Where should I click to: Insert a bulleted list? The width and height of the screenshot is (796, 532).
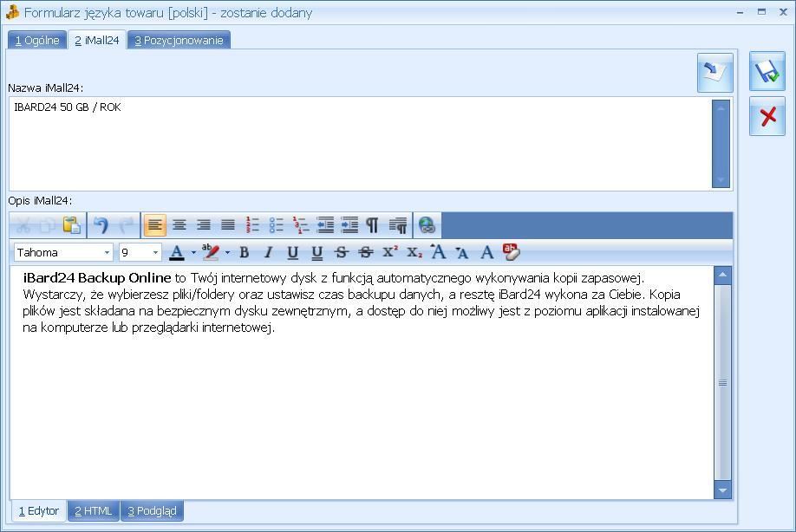point(277,225)
